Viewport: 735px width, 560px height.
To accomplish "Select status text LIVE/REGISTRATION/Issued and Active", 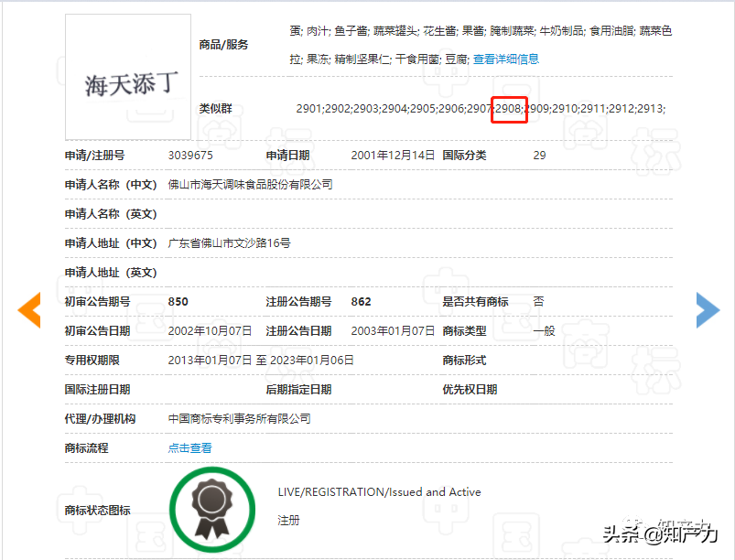I will pyautogui.click(x=379, y=491).
